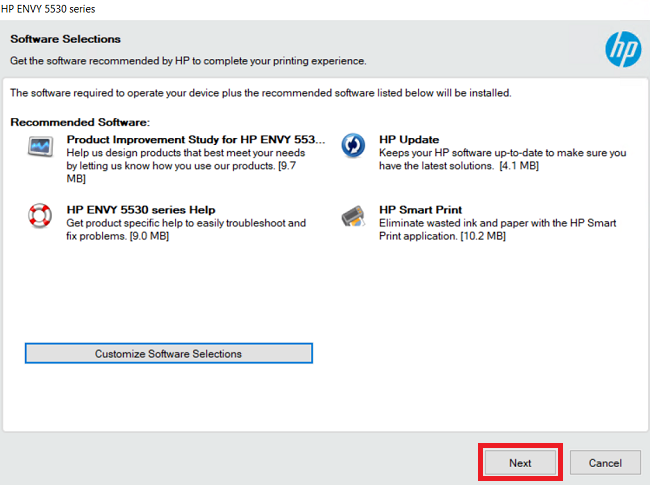The image size is (650, 485).
Task: Click the 'Get product specific help' description
Action: pos(186,229)
